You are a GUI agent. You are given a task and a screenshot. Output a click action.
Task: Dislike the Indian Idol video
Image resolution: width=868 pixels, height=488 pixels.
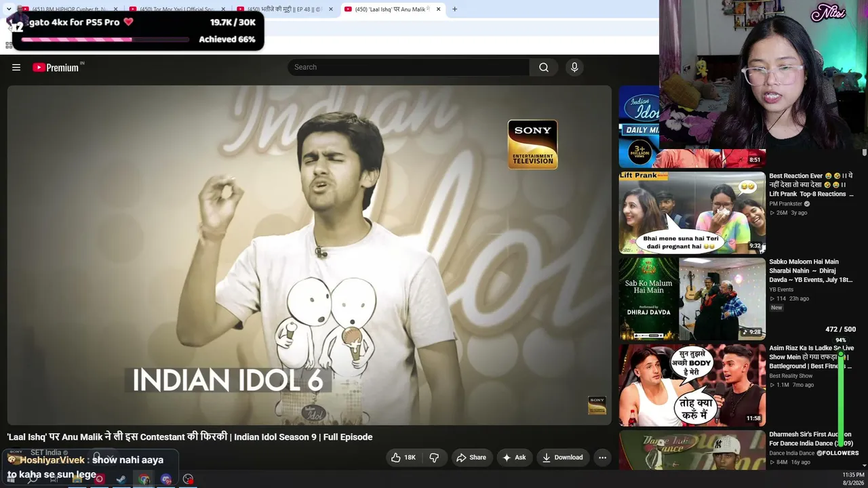[x=434, y=457]
